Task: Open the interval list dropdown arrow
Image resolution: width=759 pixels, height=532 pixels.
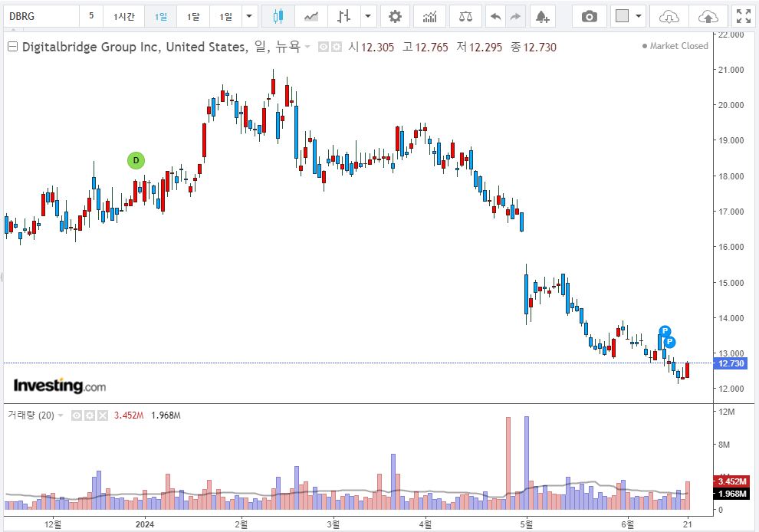Action: tap(249, 16)
